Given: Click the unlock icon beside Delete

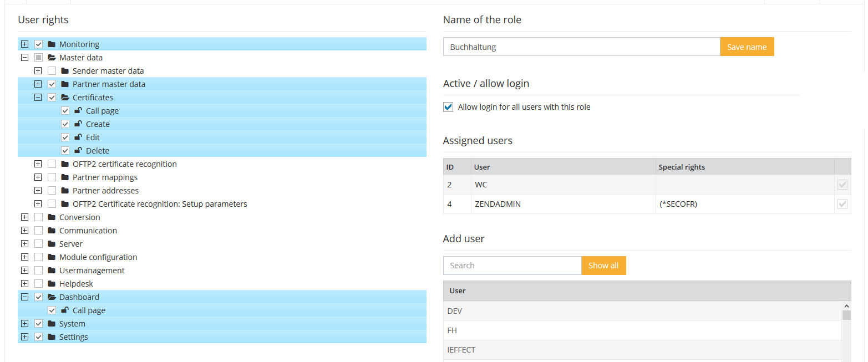Looking at the screenshot, I should pyautogui.click(x=78, y=151).
